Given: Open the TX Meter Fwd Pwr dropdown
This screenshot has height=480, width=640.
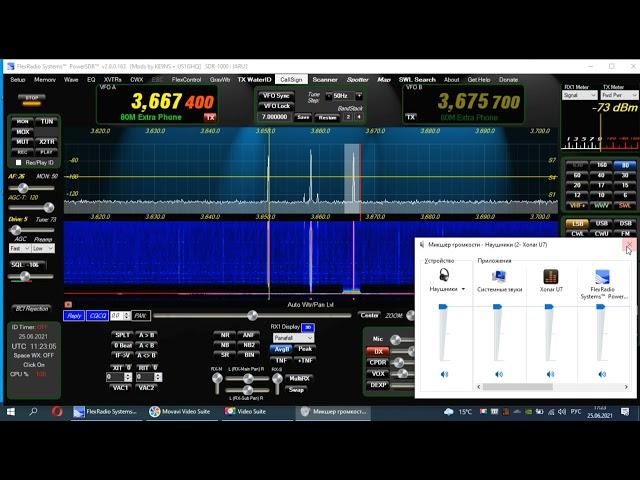Looking at the screenshot, I should tap(619, 95).
